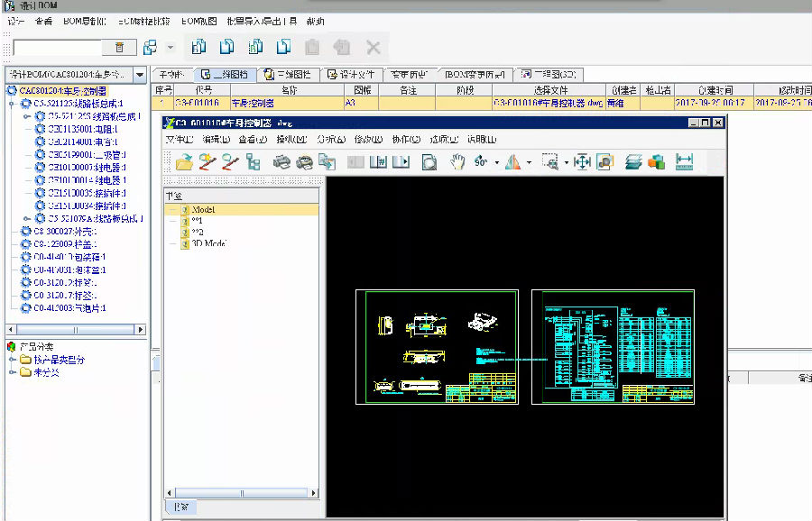
Task: Click the 3D cube view icon
Action: coord(656,162)
